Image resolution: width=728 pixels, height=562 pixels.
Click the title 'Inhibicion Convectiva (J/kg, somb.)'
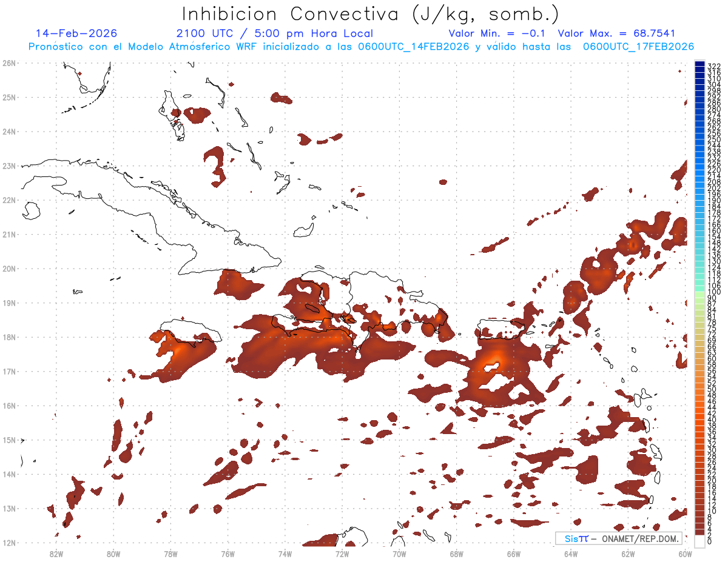371,15
